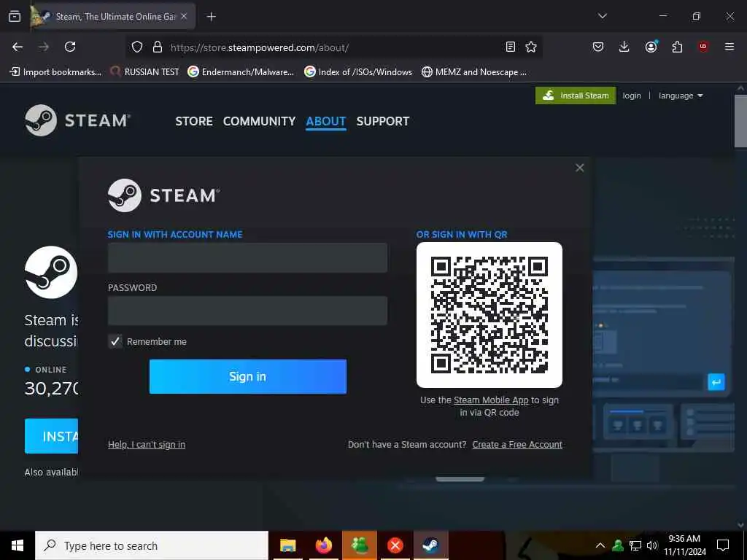Open tracking protection shield icon
This screenshot has width=747, height=560.
[x=137, y=47]
